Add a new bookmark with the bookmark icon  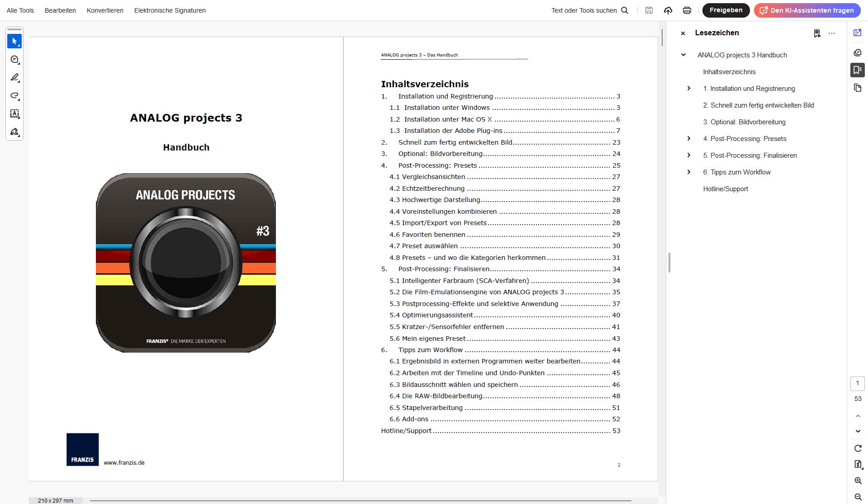click(x=817, y=33)
